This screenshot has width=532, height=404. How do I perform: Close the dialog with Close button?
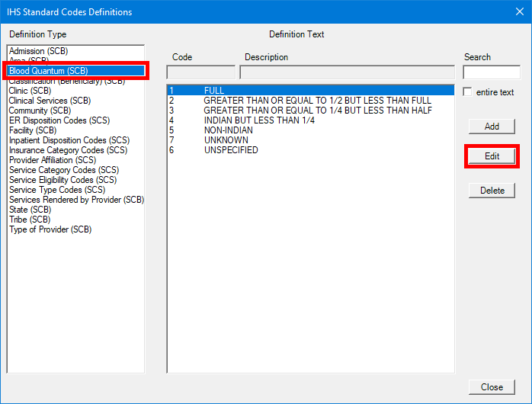pyautogui.click(x=492, y=387)
